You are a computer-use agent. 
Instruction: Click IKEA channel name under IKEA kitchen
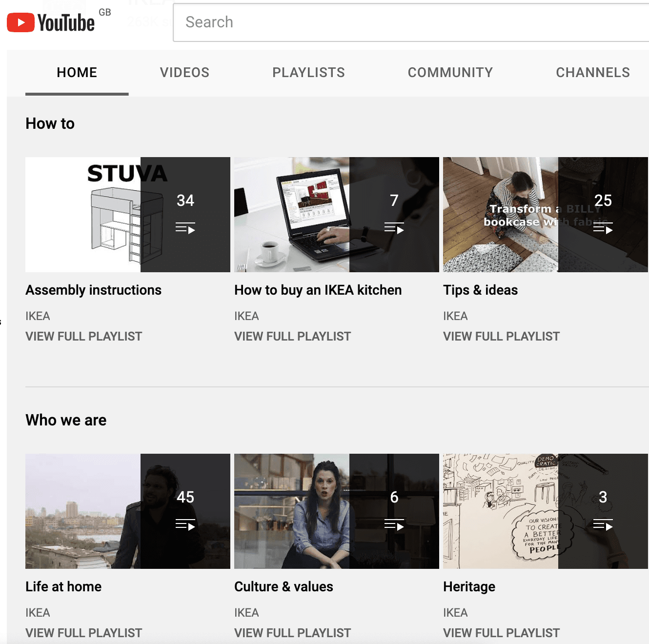(246, 316)
